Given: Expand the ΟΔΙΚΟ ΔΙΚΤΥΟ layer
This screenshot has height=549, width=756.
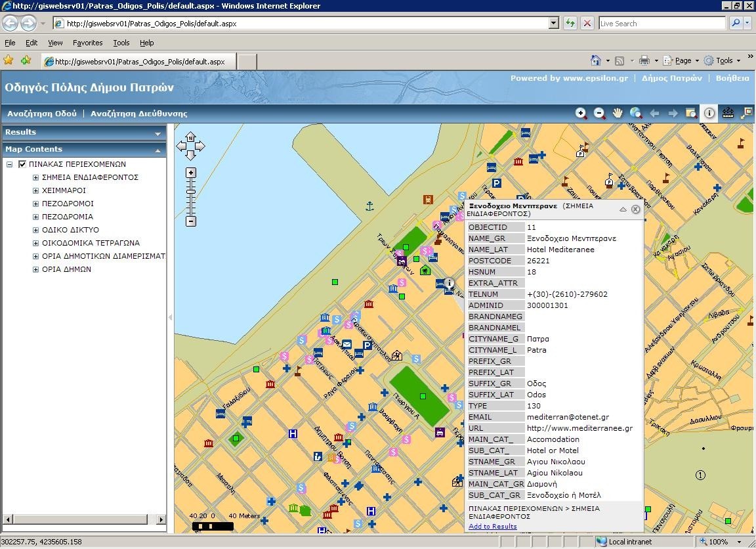Looking at the screenshot, I should tap(36, 230).
